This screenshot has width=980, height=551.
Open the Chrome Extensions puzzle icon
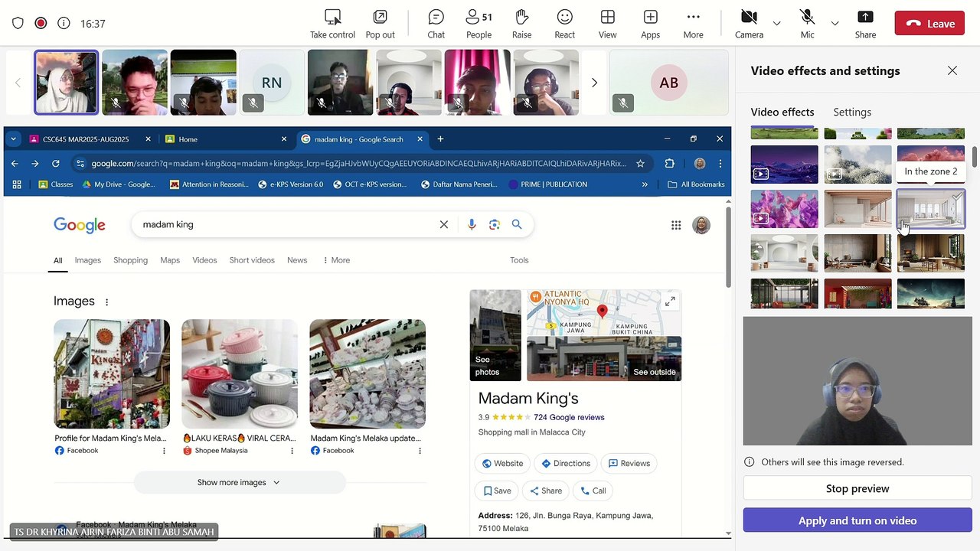tap(669, 163)
